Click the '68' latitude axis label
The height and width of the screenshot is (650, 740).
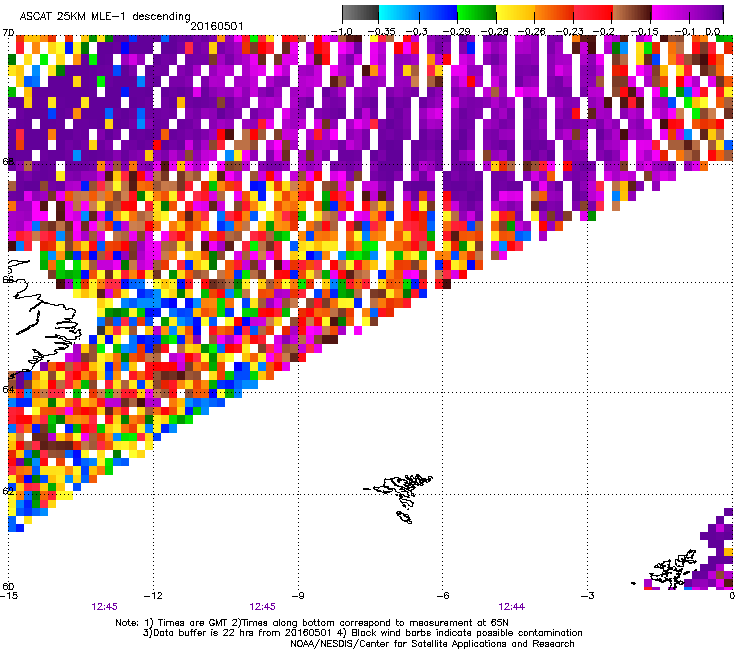click(8, 161)
